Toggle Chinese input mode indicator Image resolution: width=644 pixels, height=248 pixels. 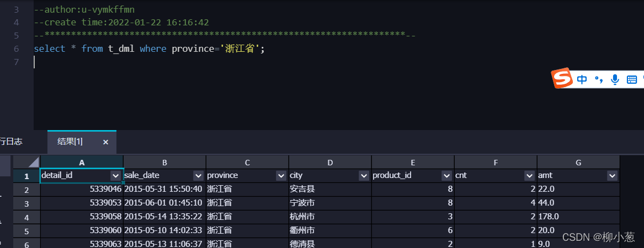click(582, 79)
